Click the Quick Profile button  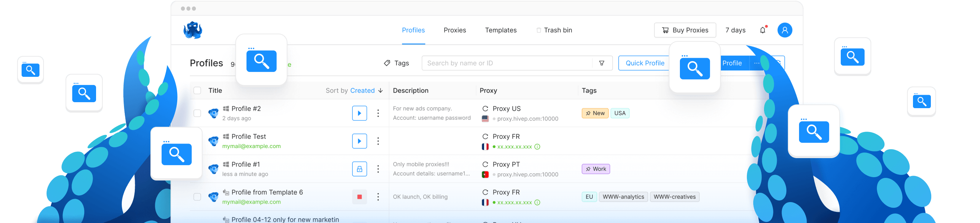click(645, 63)
